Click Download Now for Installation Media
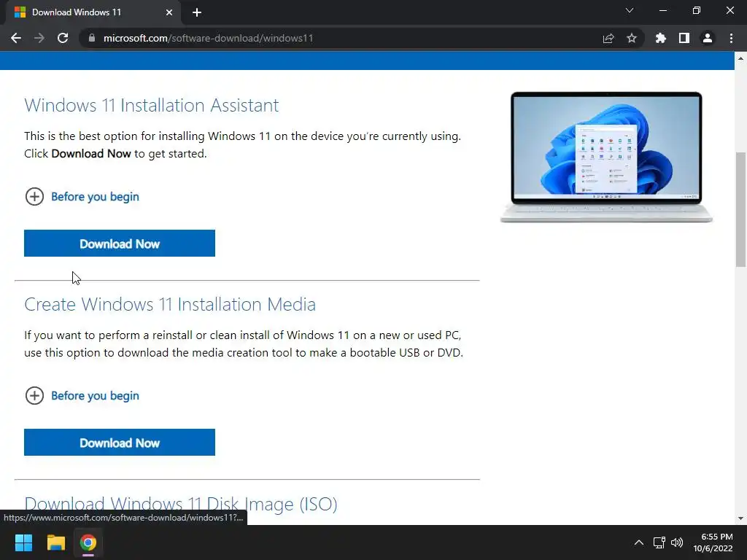 coord(120,443)
